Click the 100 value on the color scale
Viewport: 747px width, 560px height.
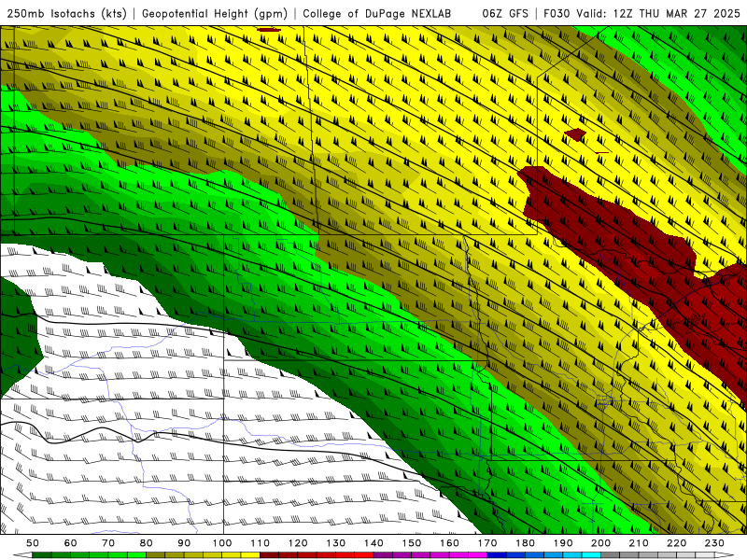pos(222,543)
